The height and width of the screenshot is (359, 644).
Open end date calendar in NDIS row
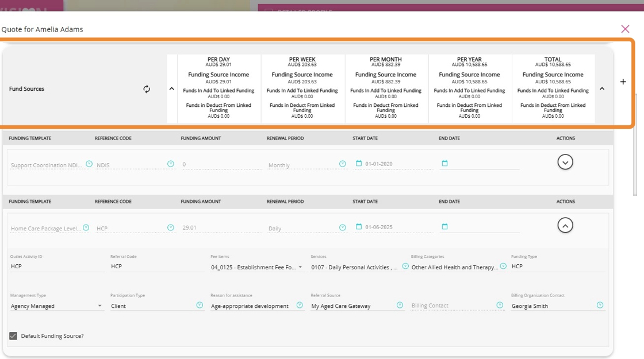click(444, 163)
